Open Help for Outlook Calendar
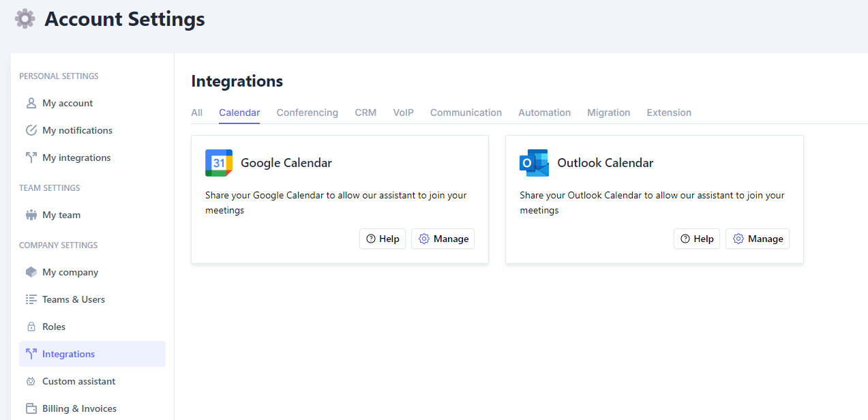The image size is (868, 420). [x=696, y=239]
